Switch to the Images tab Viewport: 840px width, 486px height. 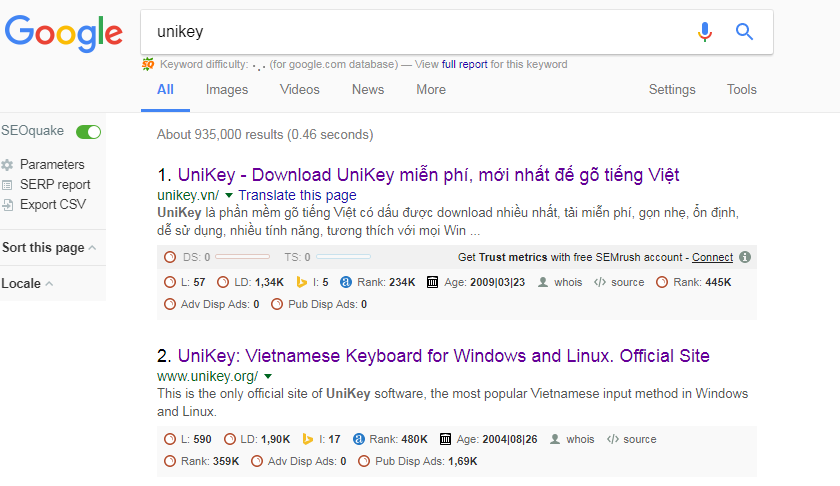(227, 89)
